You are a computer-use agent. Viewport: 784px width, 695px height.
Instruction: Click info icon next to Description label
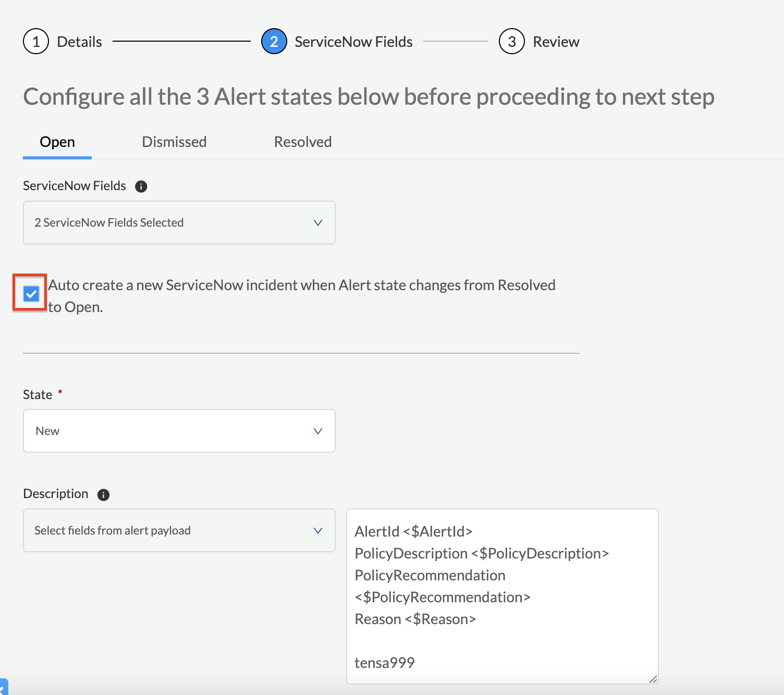pos(103,495)
